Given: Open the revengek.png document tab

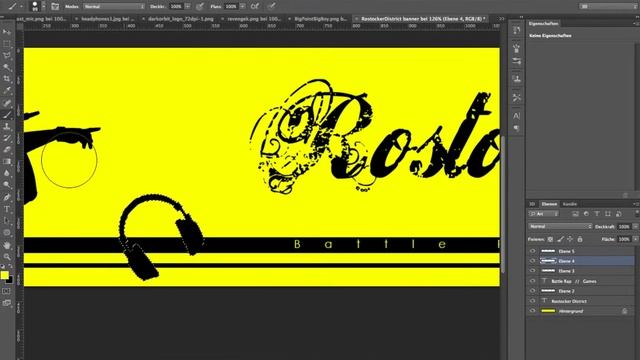Looking at the screenshot, I should click(x=254, y=19).
